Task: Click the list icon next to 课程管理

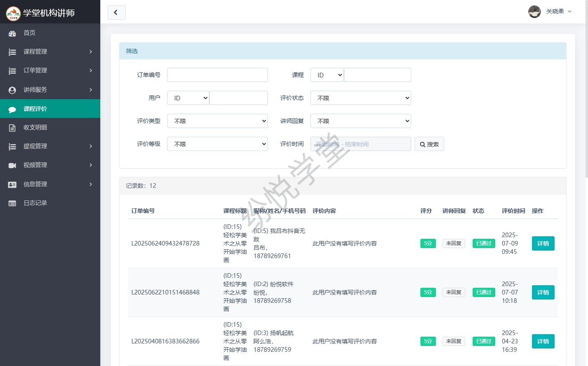Action: pos(12,52)
